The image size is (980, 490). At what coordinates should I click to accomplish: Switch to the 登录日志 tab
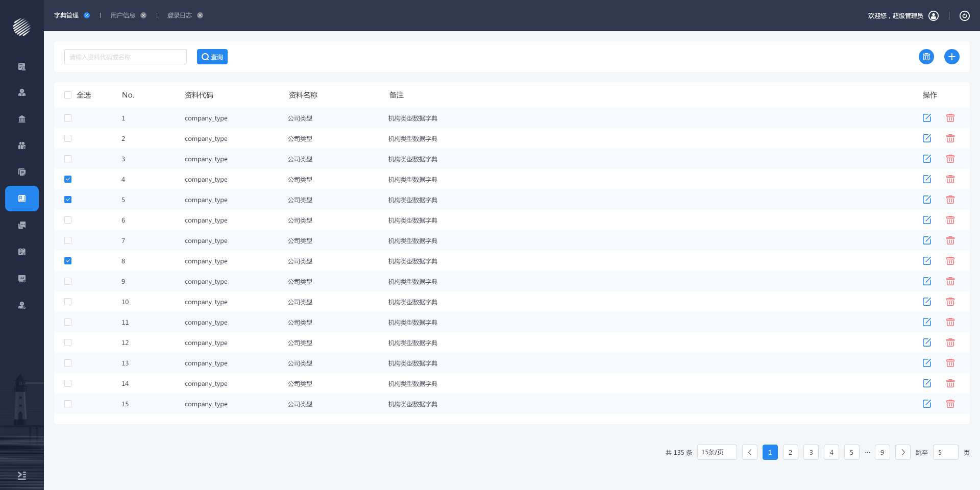[180, 15]
